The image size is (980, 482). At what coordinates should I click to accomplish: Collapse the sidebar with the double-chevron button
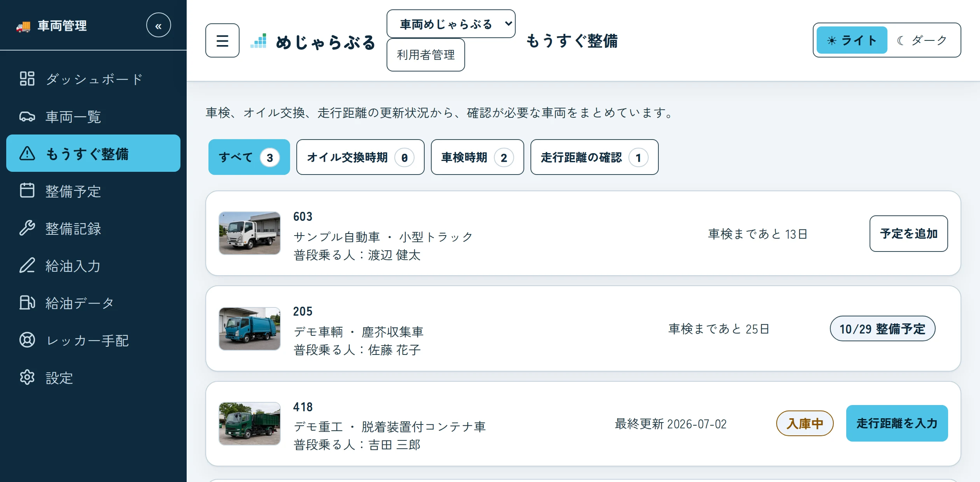click(x=158, y=26)
